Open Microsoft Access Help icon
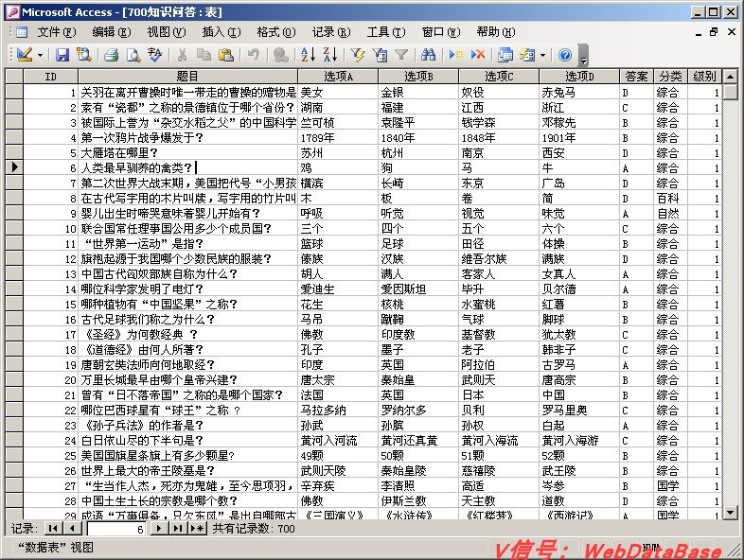This screenshot has height=560, width=744. (565, 55)
